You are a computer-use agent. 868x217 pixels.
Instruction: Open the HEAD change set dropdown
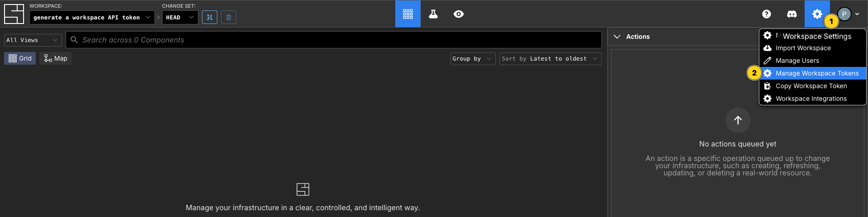(180, 17)
